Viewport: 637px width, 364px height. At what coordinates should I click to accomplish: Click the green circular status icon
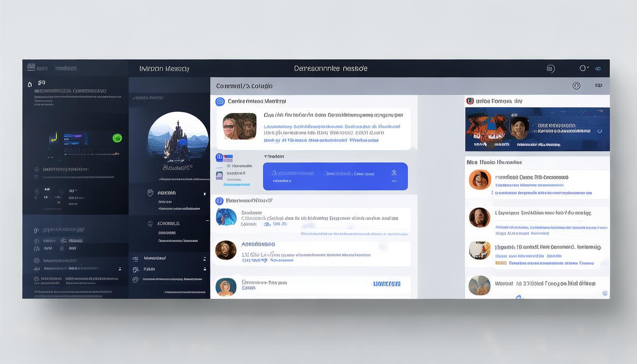tap(117, 138)
